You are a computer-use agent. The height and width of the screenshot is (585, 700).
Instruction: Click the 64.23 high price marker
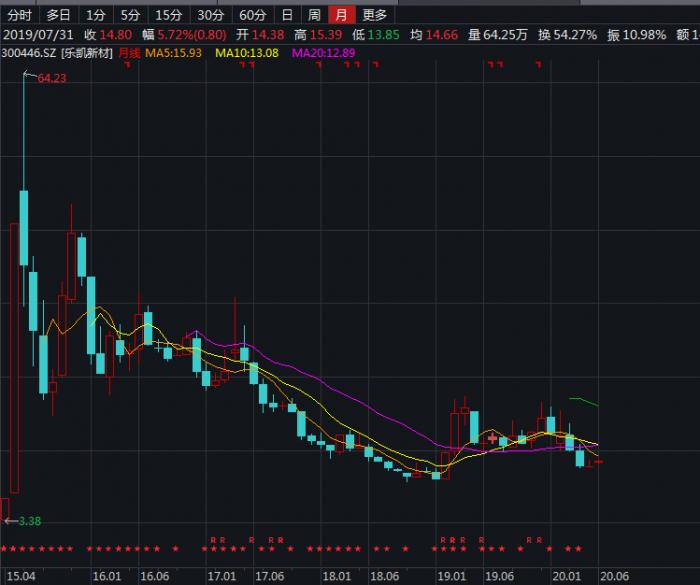[x=51, y=78]
